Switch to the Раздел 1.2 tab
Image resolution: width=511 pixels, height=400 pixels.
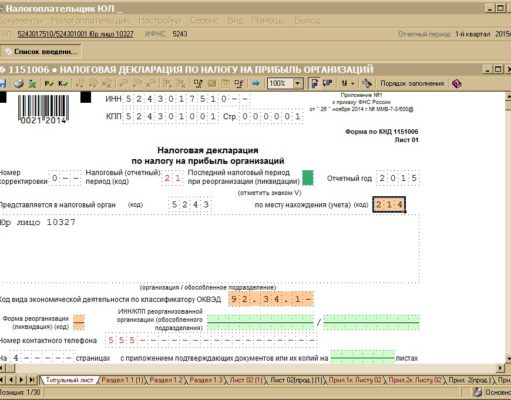pyautogui.click(x=166, y=380)
